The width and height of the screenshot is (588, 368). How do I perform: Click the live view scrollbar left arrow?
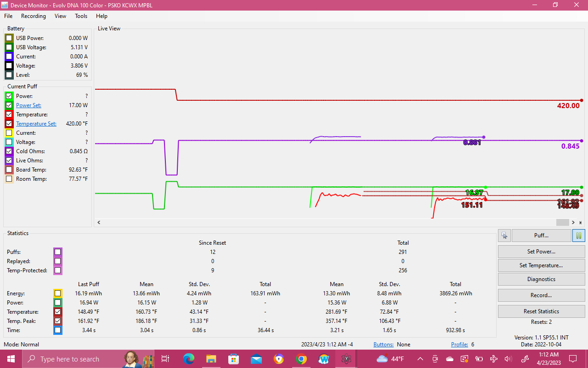point(99,223)
